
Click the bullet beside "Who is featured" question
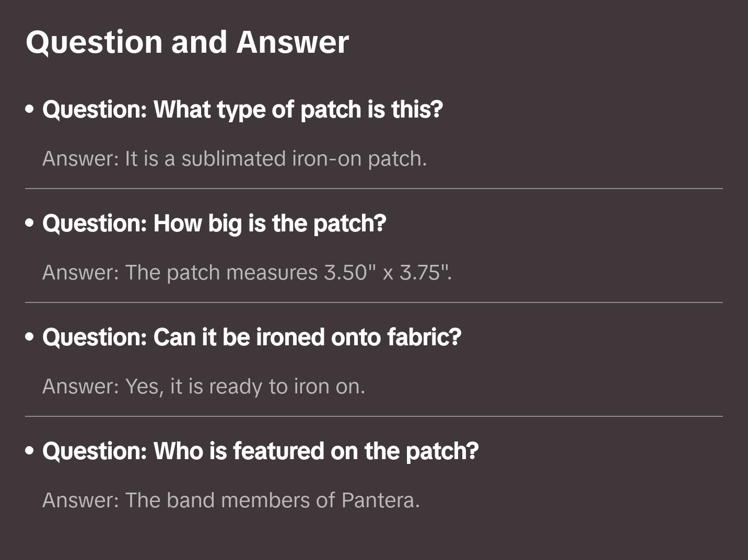(x=30, y=451)
